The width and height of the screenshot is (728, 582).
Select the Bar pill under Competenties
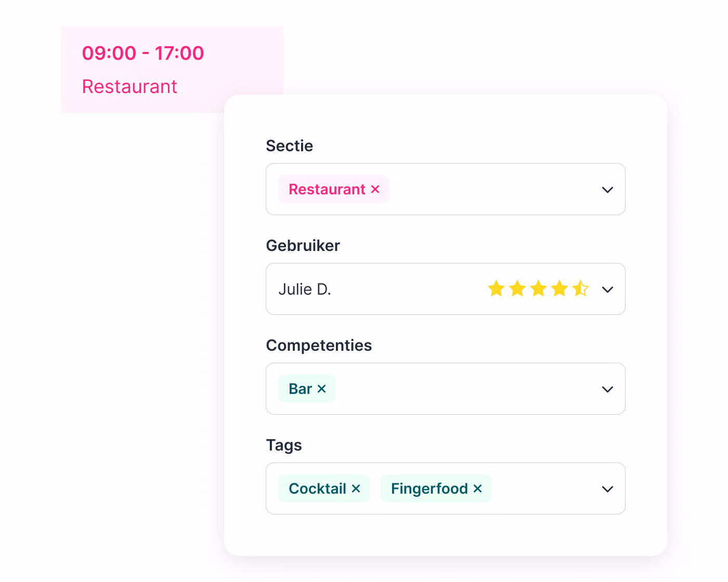point(301,388)
